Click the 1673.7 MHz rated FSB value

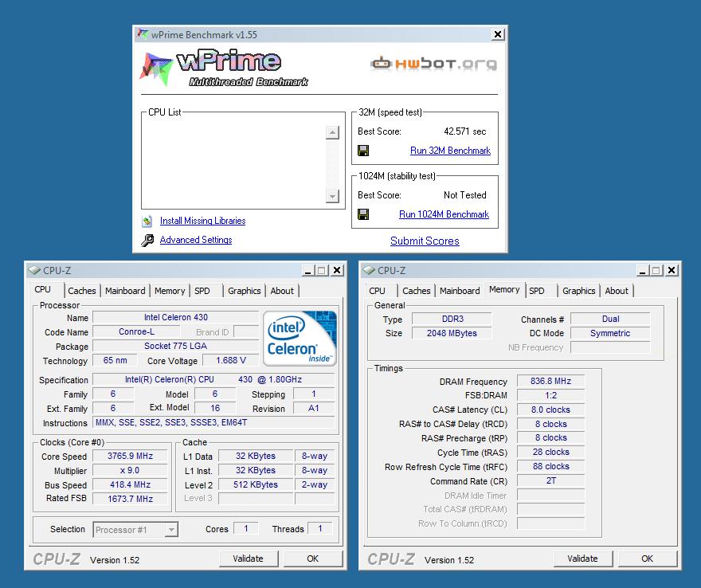[x=130, y=499]
